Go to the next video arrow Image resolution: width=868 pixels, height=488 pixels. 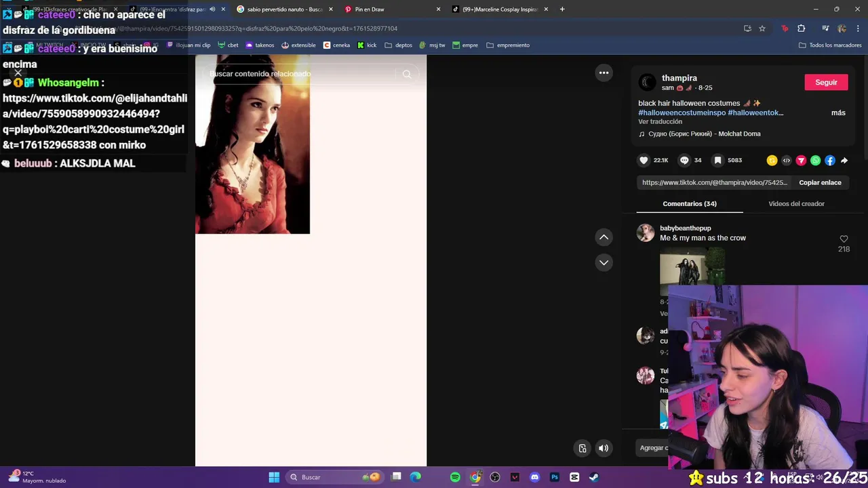pyautogui.click(x=604, y=262)
